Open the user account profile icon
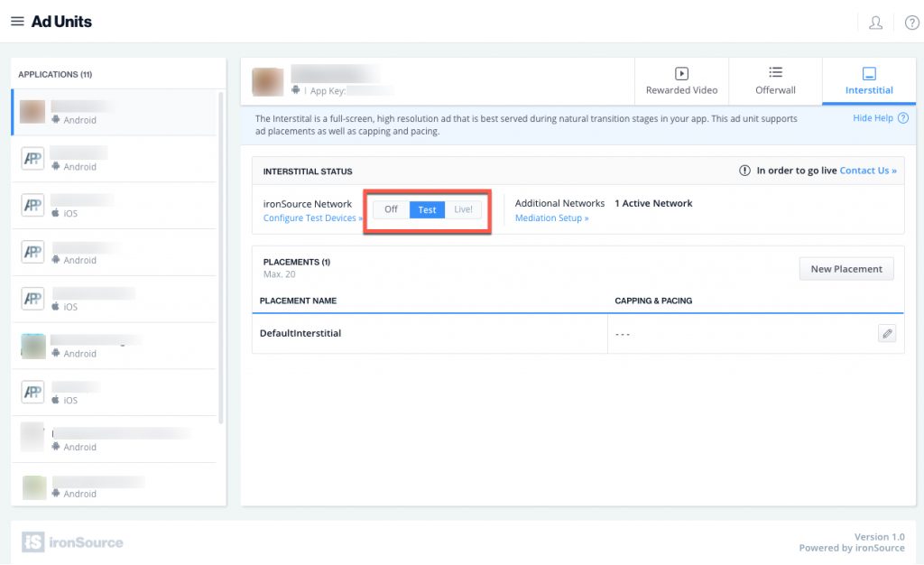The width and height of the screenshot is (924, 565). click(875, 23)
